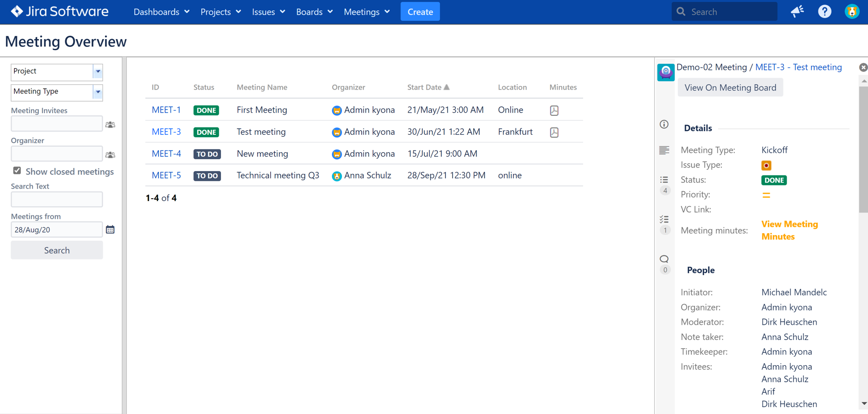Open the Jira help icon
Viewport: 868px width, 414px height.
(x=824, y=11)
